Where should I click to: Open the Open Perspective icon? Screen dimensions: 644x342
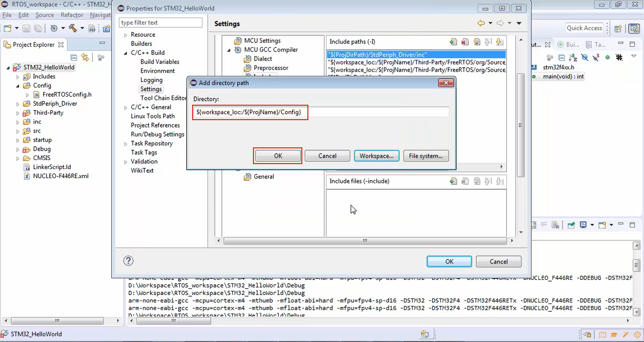(618, 29)
